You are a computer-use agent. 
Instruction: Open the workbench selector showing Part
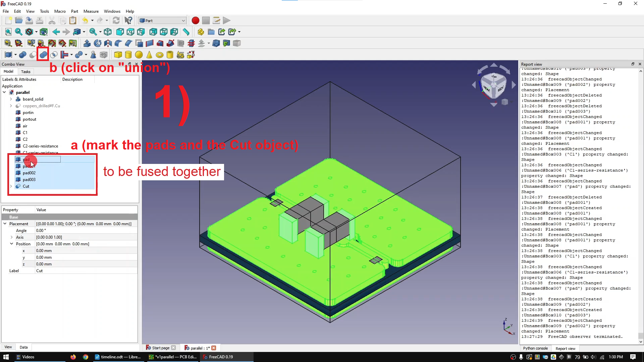coord(162,20)
